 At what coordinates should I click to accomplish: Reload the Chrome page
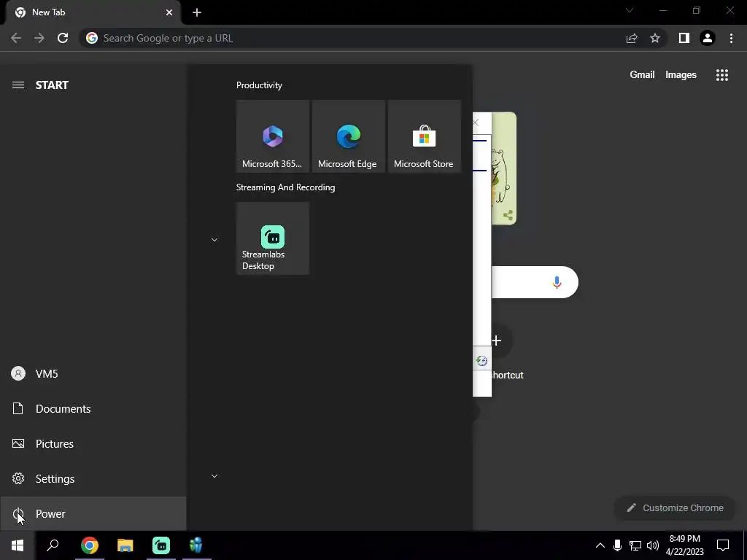pos(63,38)
